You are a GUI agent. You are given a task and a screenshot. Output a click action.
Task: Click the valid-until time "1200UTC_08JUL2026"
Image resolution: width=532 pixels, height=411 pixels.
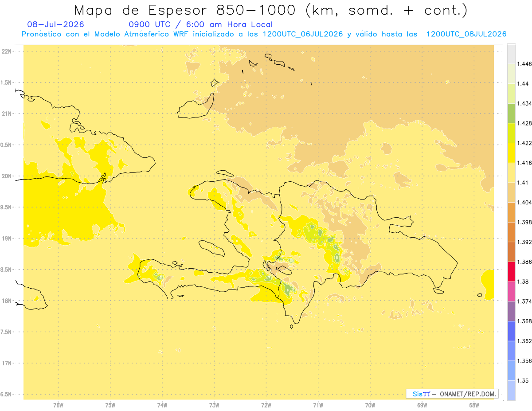tap(466, 34)
